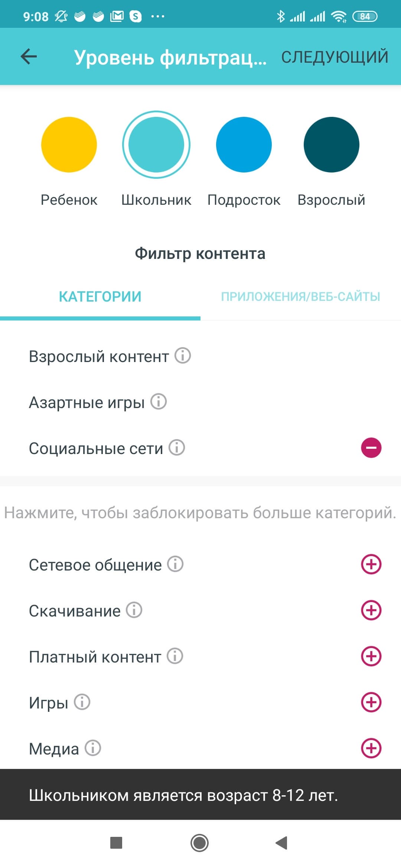Block the Медиа category
This screenshot has height=868, width=401.
[x=371, y=748]
